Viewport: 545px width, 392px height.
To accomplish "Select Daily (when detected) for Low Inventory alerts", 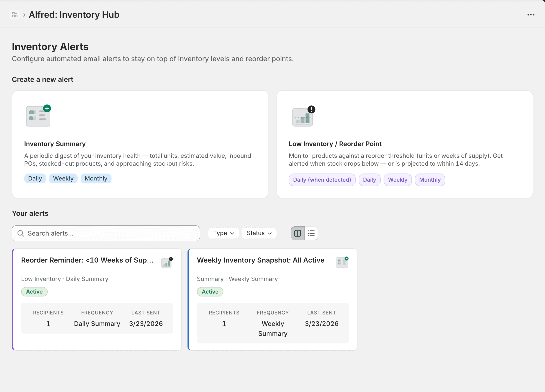I will pyautogui.click(x=322, y=180).
